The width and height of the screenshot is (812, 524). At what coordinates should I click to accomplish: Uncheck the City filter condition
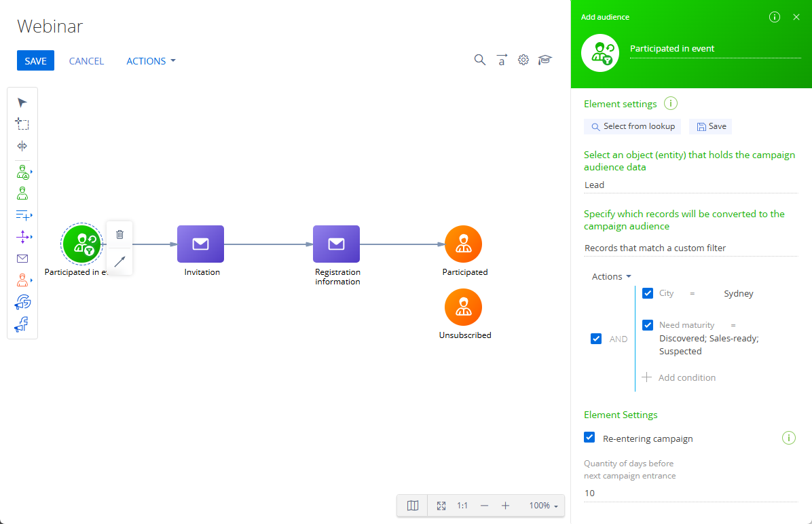tap(647, 293)
